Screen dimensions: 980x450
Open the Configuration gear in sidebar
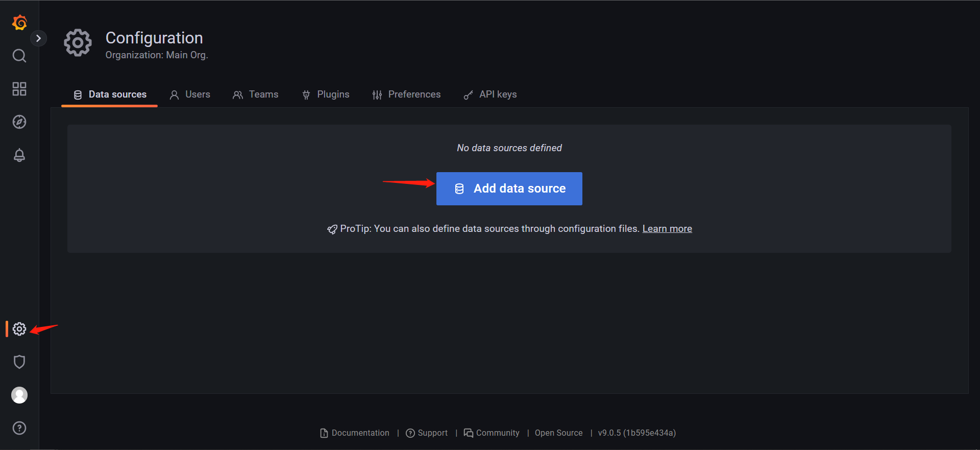(x=19, y=329)
